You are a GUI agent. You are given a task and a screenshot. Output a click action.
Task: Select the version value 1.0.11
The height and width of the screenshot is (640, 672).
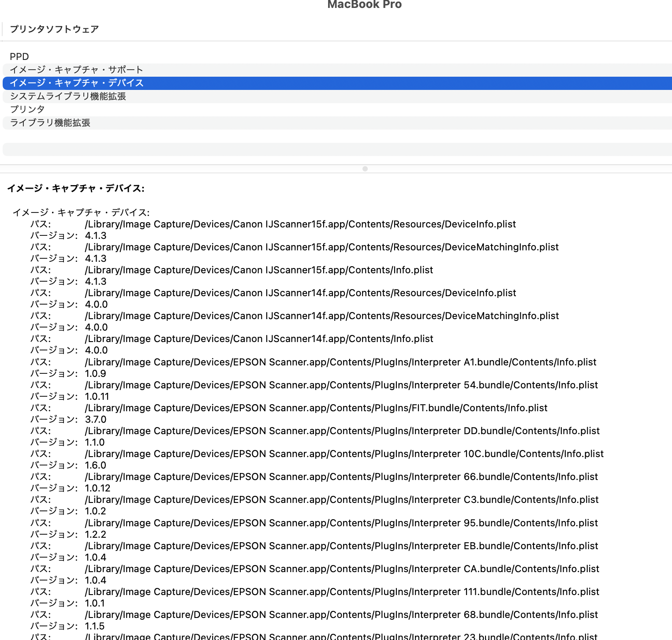point(97,397)
